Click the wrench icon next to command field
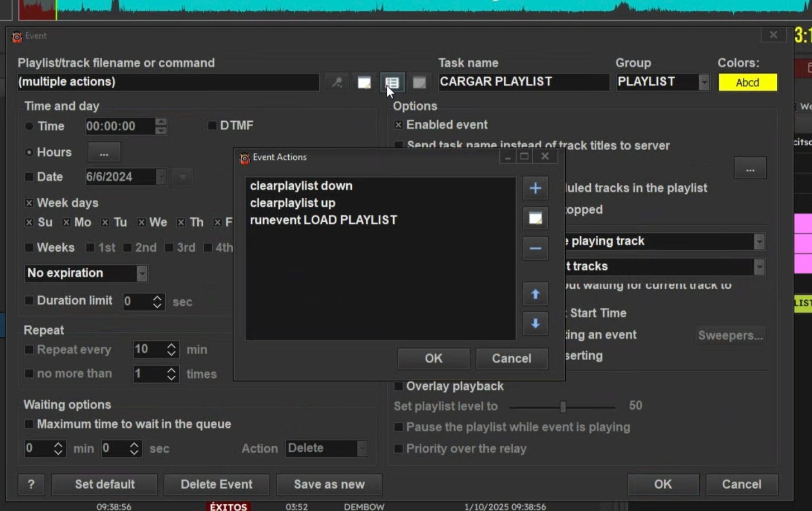 click(x=337, y=83)
